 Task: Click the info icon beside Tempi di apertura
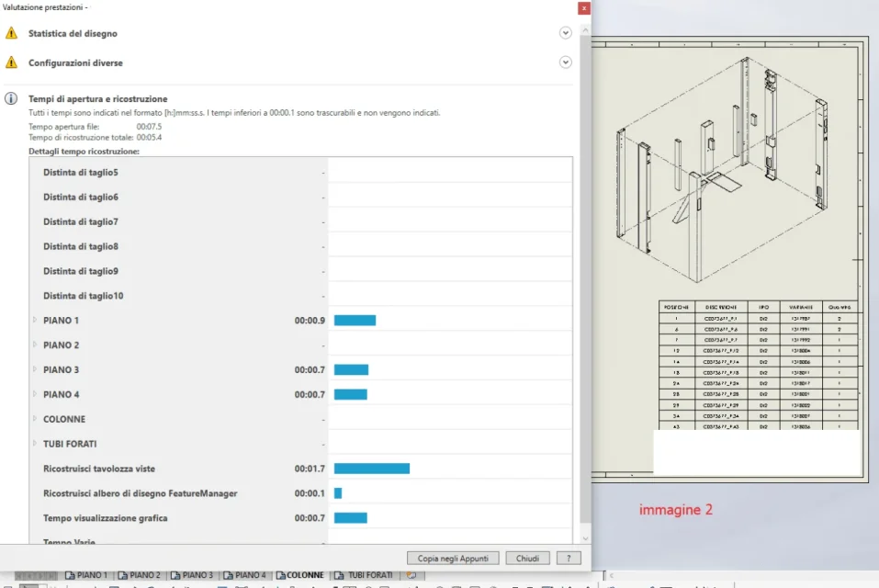pos(11,98)
